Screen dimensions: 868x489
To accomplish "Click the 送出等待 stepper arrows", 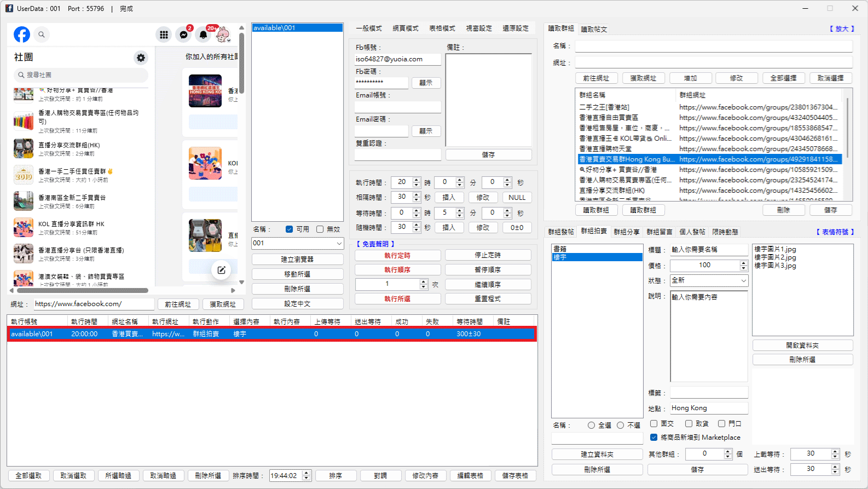I will tap(835, 469).
